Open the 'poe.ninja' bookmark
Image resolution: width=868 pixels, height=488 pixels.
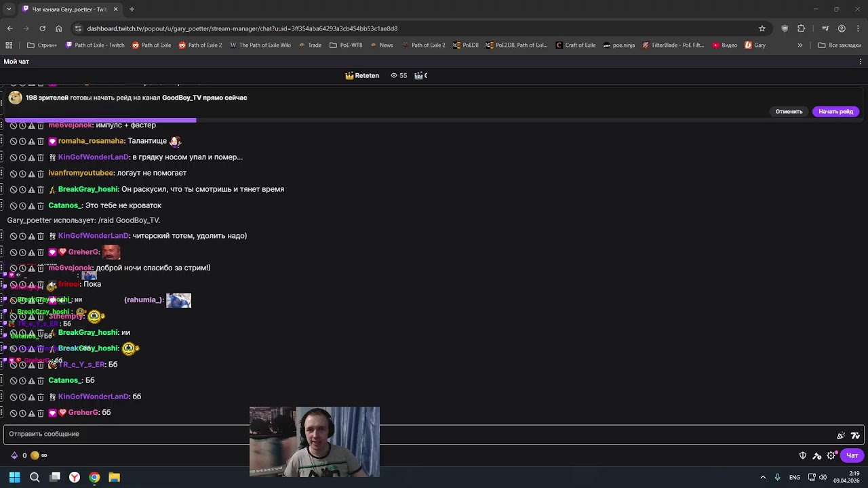pyautogui.click(x=619, y=45)
